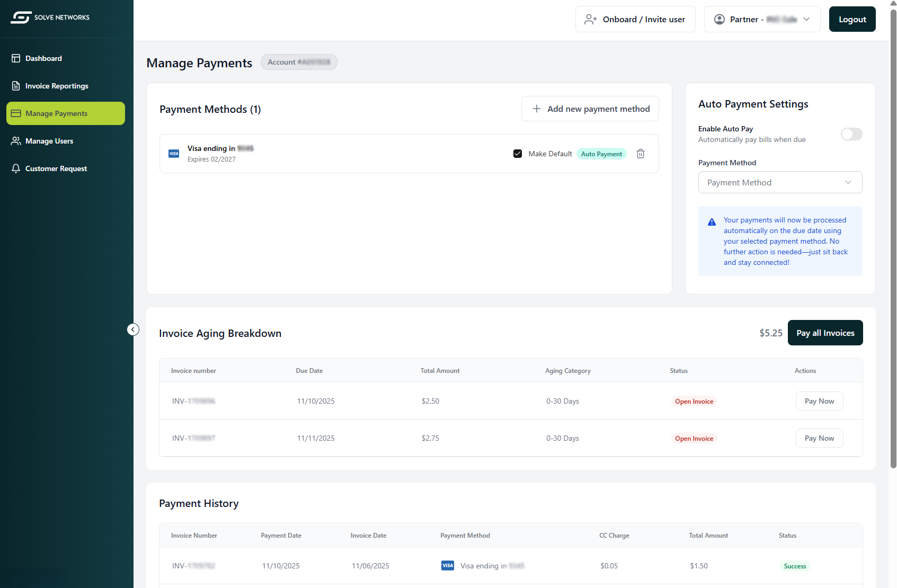This screenshot has width=897, height=588.
Task: Collapse the sidebar with the arrow button
Action: (133, 329)
